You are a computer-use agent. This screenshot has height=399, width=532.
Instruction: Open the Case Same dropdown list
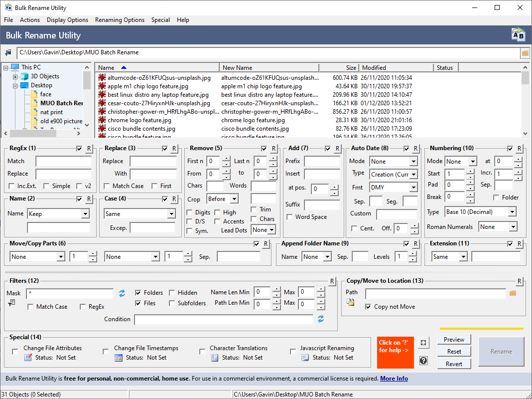[x=171, y=214]
